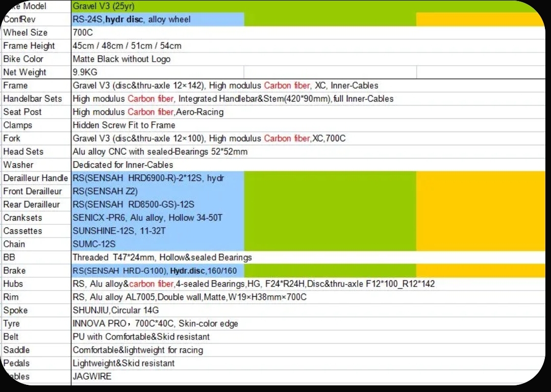Click the Head Sets Alu alloy CNC cell
Screen dimensions: 551x392
pyautogui.click(x=160, y=152)
